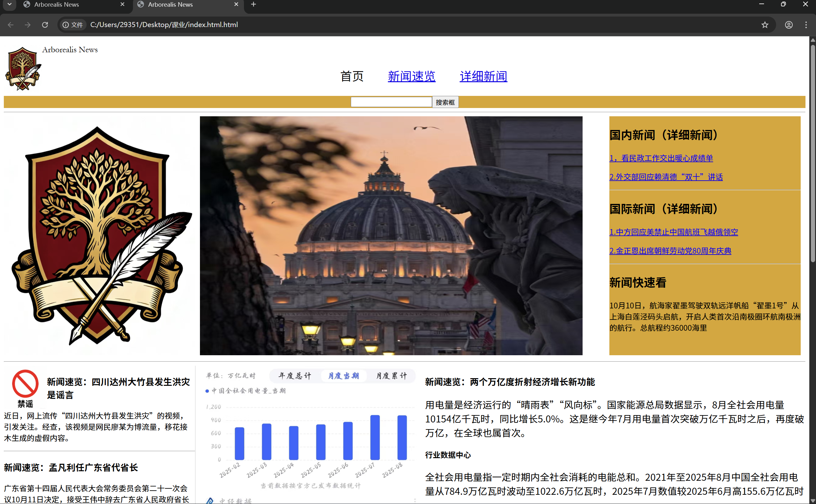816x504 pixels.
Task: Switch chart to 月度当期 view
Action: 344,376
